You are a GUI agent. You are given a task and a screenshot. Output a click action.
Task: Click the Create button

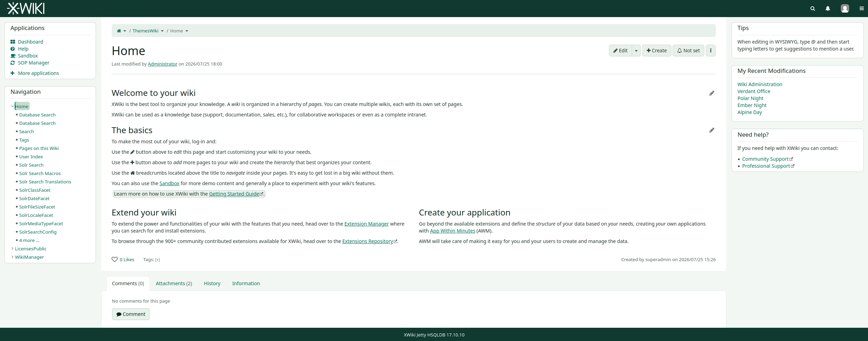pos(656,51)
